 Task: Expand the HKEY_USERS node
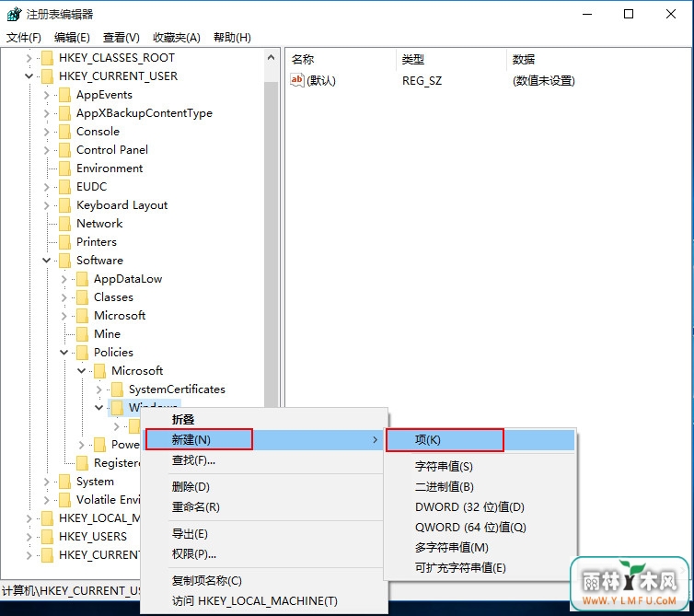[29, 537]
